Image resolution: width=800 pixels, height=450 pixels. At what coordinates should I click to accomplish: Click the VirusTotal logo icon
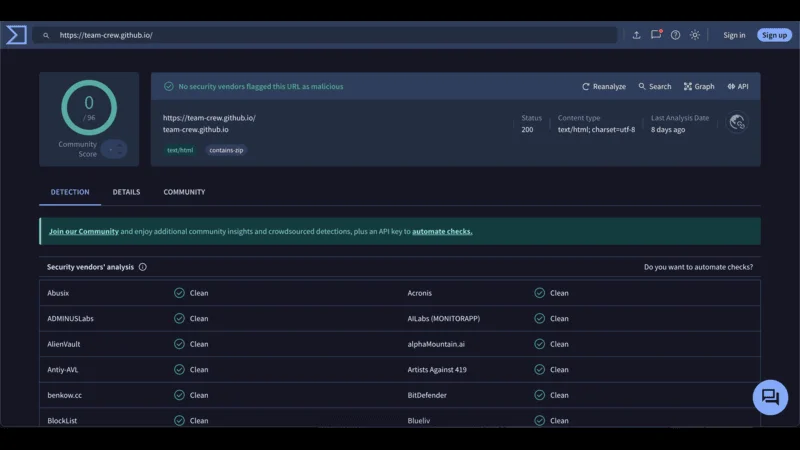click(x=16, y=35)
